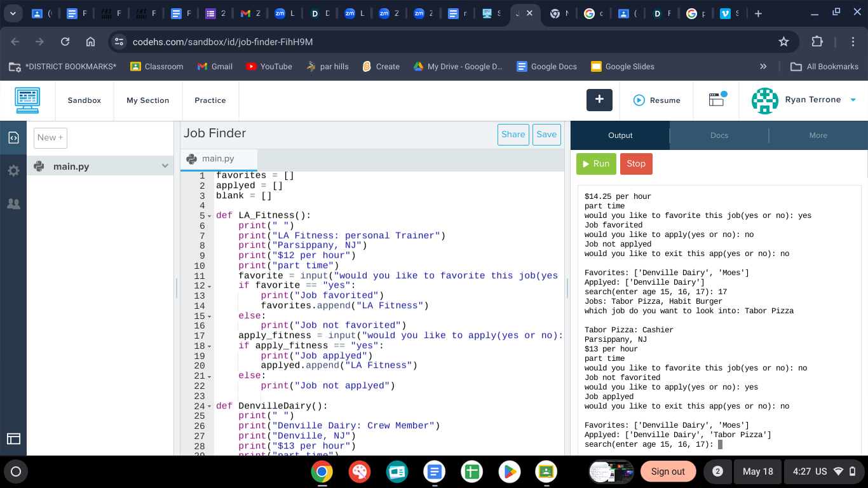
Task: Open Google Classroom app in shelf
Action: [x=546, y=471]
